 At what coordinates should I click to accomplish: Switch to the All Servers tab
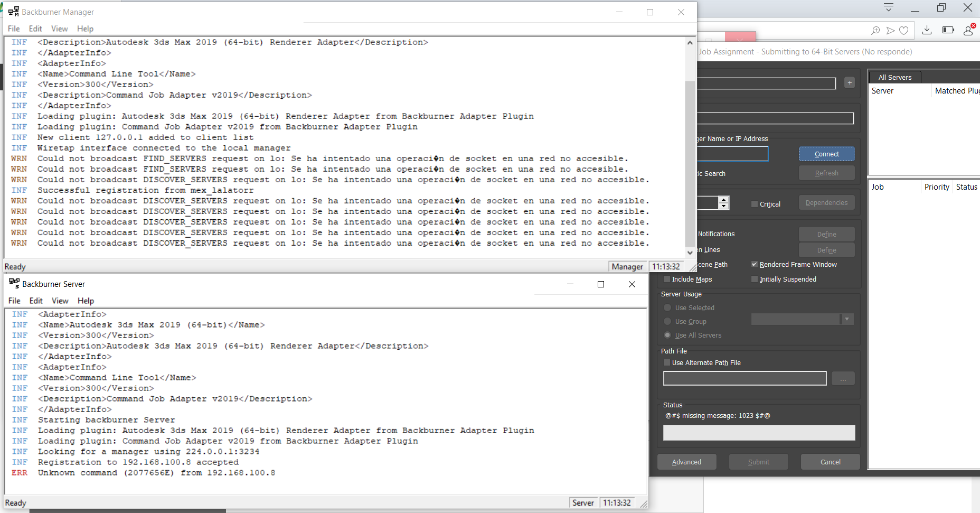click(894, 77)
